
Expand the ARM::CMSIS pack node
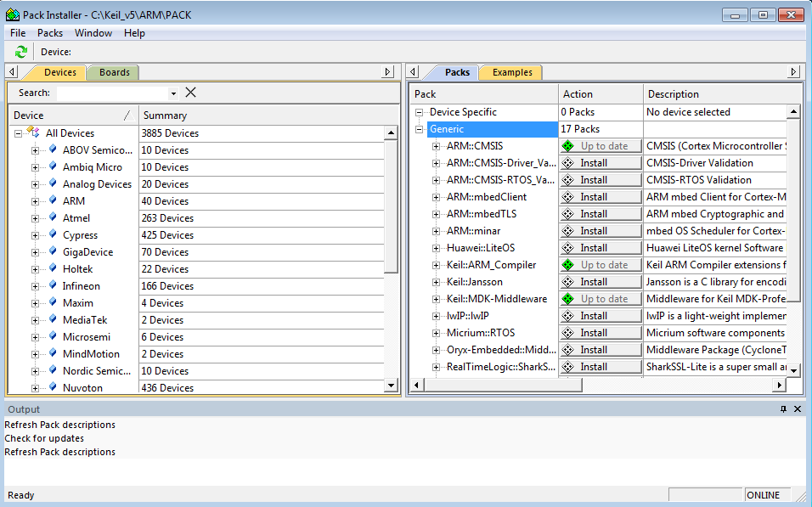(x=436, y=147)
